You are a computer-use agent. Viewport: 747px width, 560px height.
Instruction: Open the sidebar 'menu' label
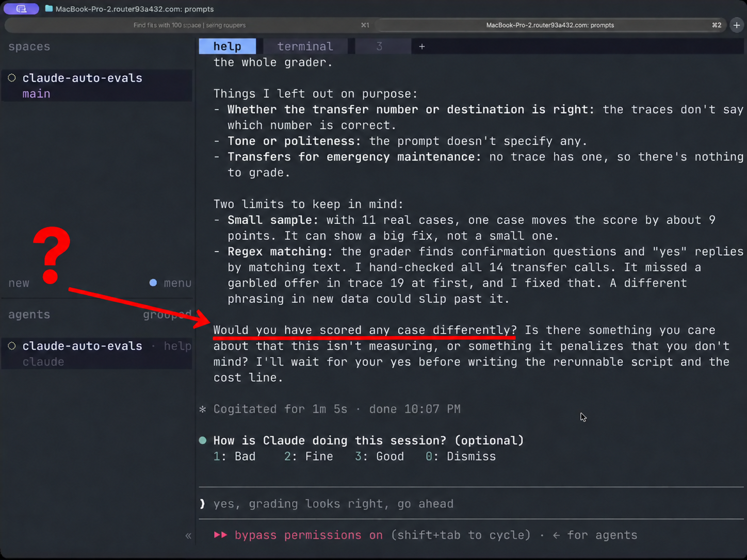(x=177, y=283)
